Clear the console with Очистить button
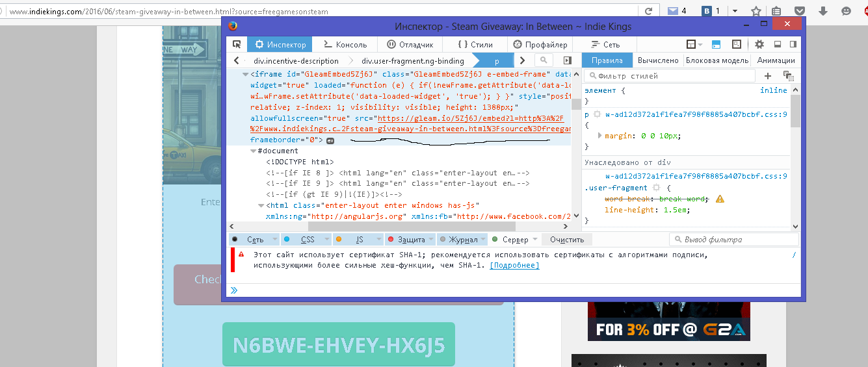 pos(567,240)
